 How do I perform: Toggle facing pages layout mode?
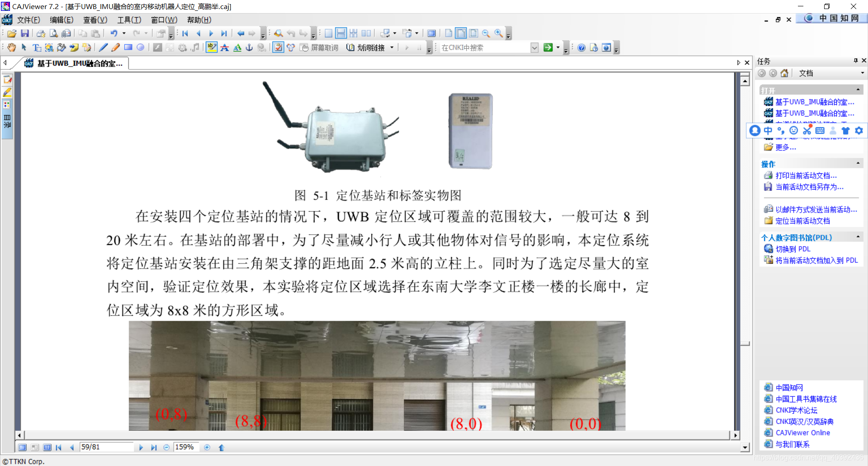tap(366, 33)
